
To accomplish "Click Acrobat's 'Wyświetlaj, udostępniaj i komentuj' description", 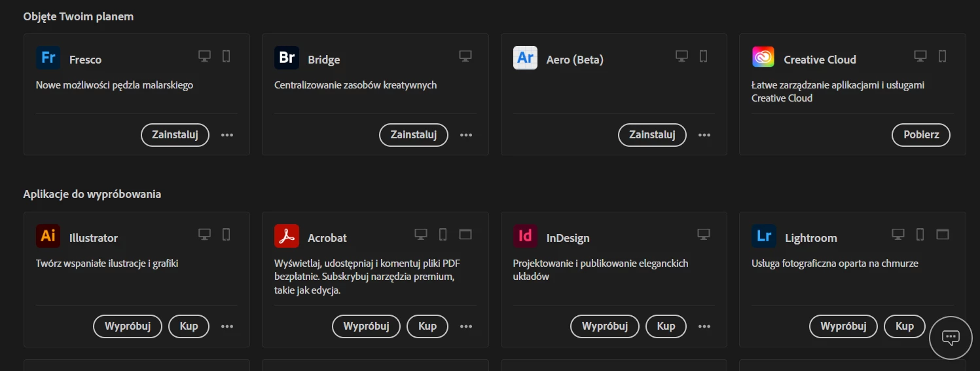I will (367, 277).
